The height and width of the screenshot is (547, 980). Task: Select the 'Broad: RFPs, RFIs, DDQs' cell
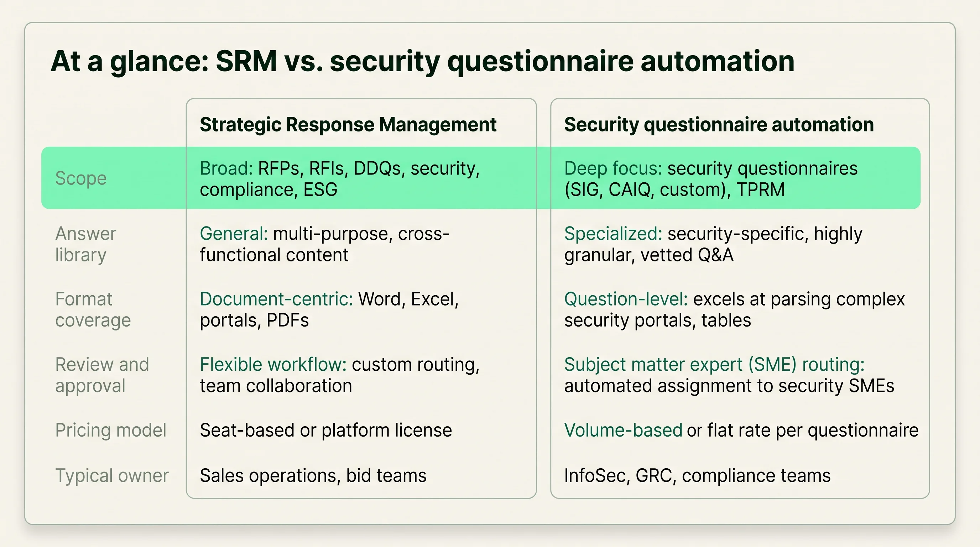pyautogui.click(x=340, y=179)
